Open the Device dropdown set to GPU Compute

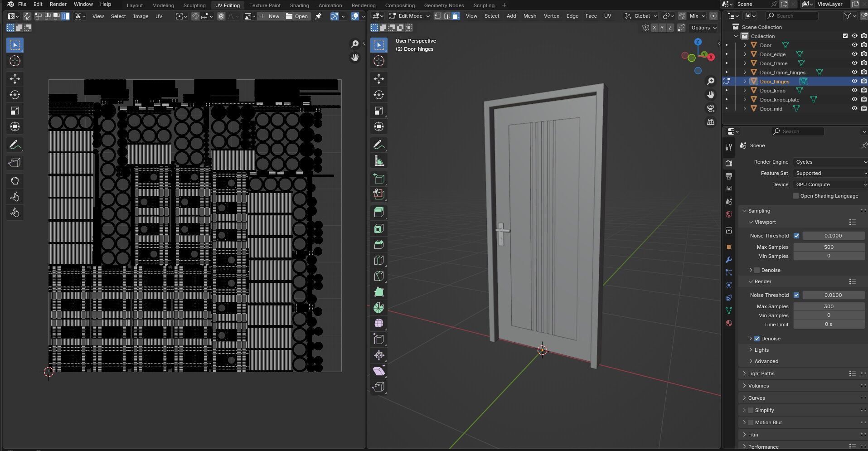[x=830, y=184]
